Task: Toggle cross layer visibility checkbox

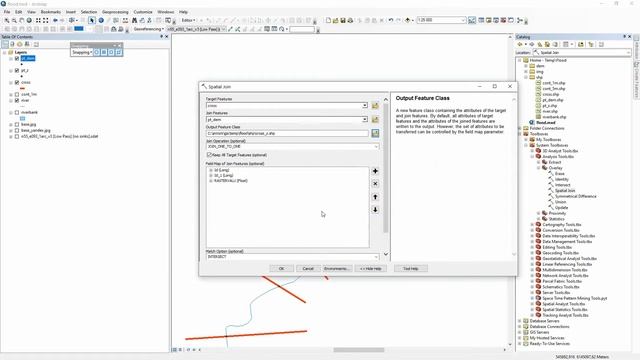Action: [17, 82]
